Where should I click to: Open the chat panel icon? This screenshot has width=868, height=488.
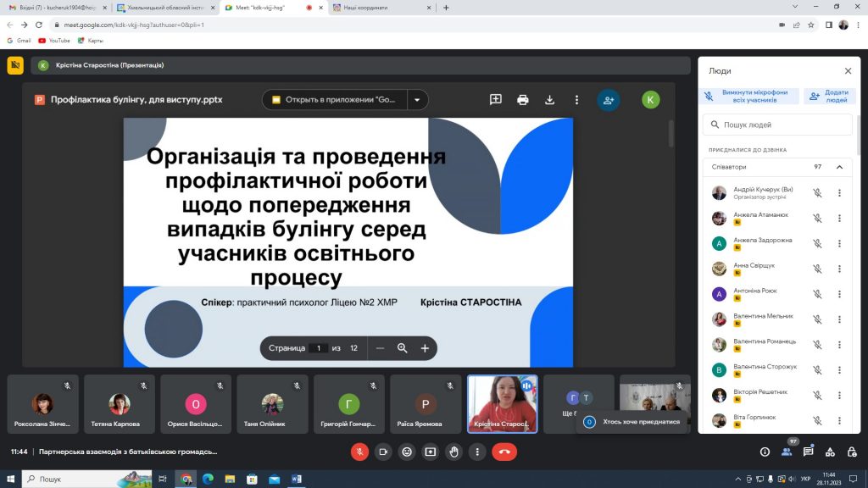pyautogui.click(x=808, y=452)
